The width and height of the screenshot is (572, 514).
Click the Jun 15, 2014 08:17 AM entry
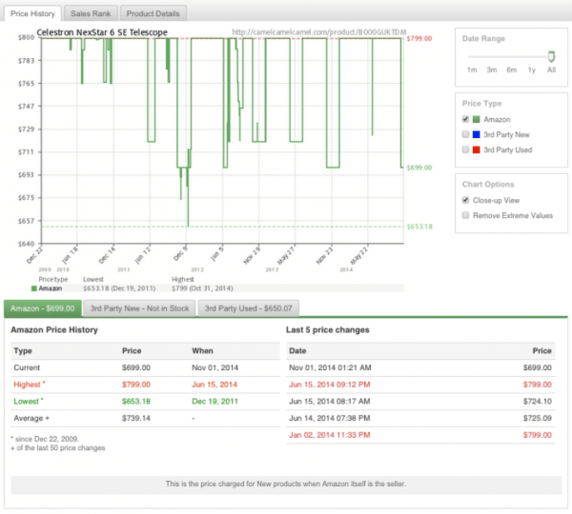[329, 401]
